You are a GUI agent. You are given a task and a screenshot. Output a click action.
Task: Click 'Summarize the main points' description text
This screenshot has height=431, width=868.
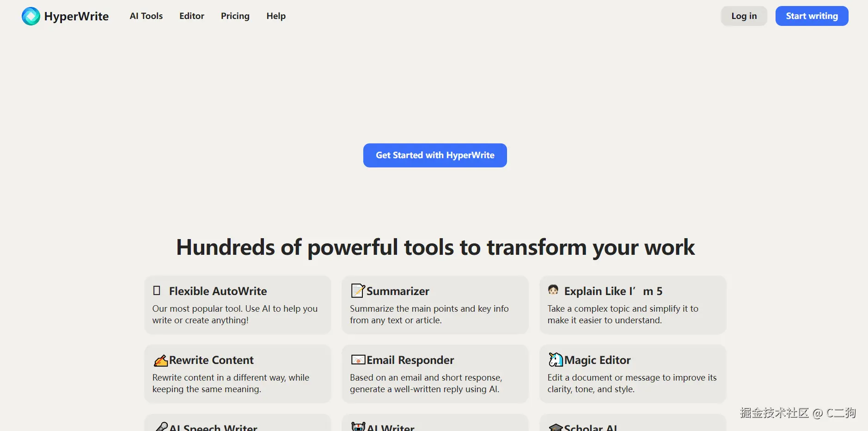point(429,314)
